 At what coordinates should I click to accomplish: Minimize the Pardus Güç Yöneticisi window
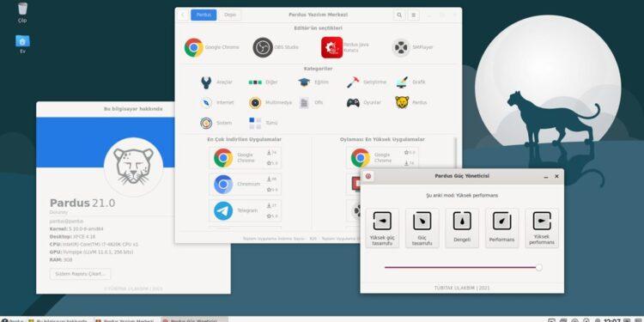pyautogui.click(x=546, y=176)
